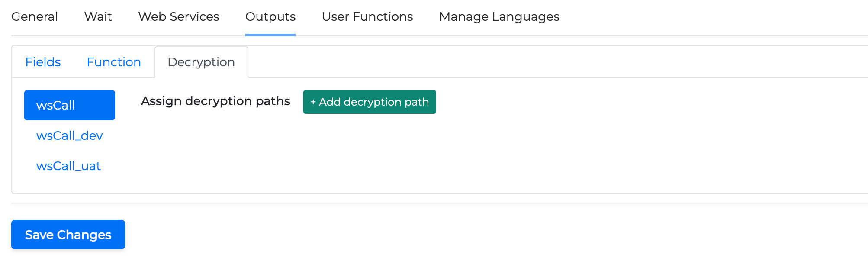The image size is (868, 258).
Task: Switch decryption settings to the dev service
Action: tap(69, 135)
